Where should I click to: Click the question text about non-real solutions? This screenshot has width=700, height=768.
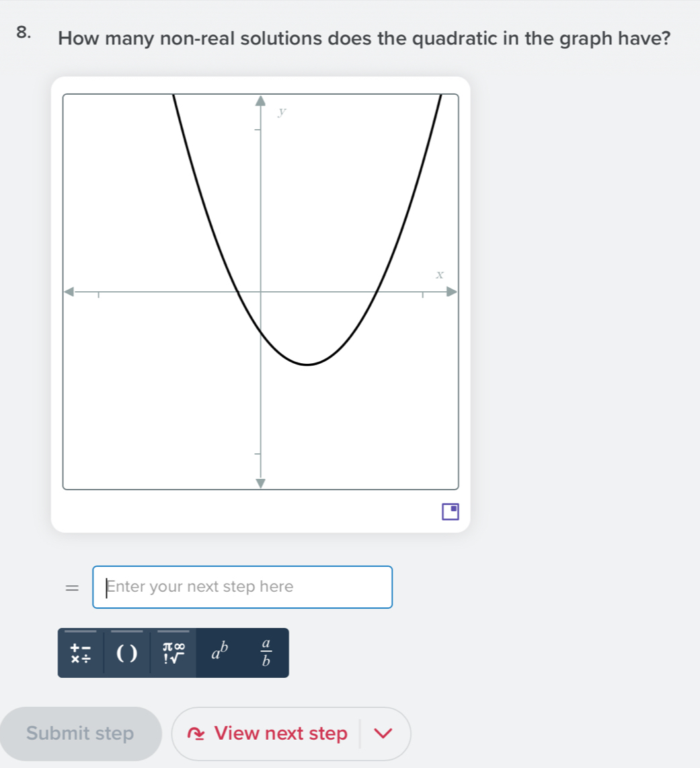click(364, 38)
